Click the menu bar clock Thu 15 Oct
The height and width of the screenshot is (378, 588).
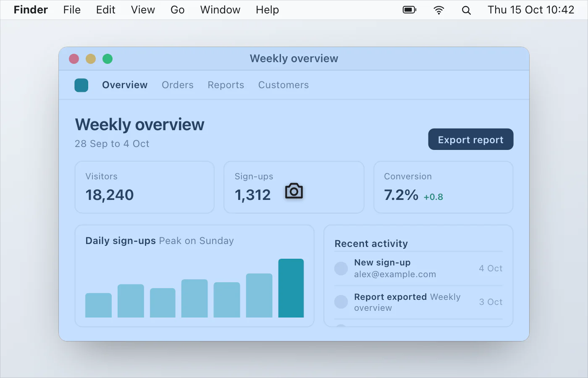pos(531,10)
